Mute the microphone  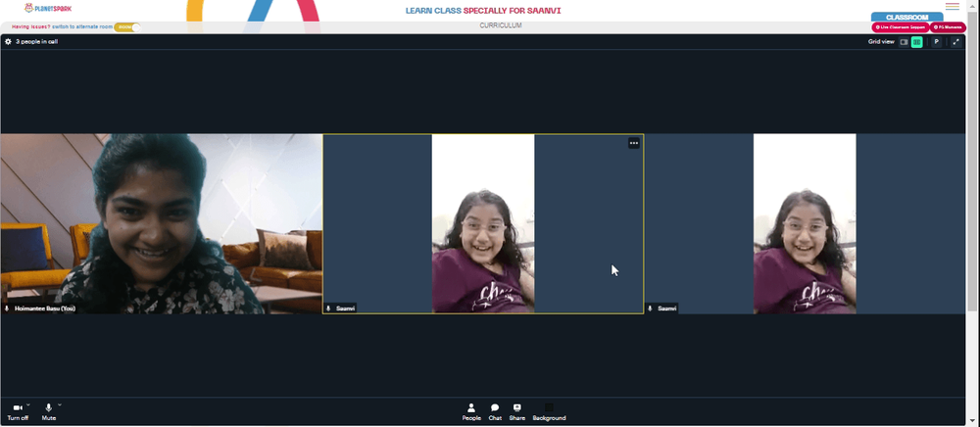click(x=49, y=412)
